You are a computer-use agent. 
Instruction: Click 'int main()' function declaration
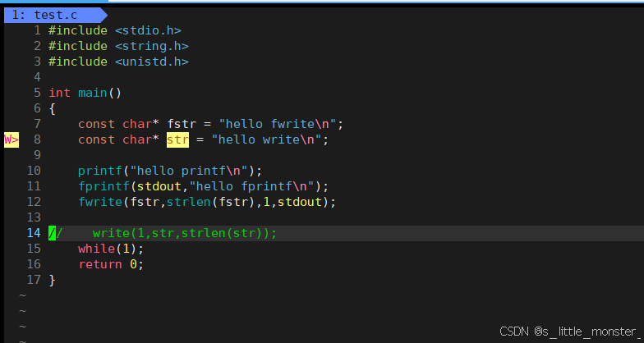pos(85,93)
